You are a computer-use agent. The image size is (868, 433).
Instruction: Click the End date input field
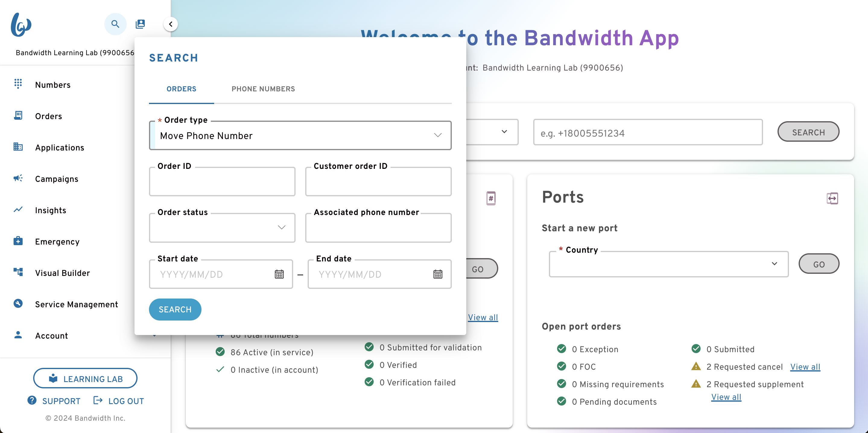click(x=379, y=274)
